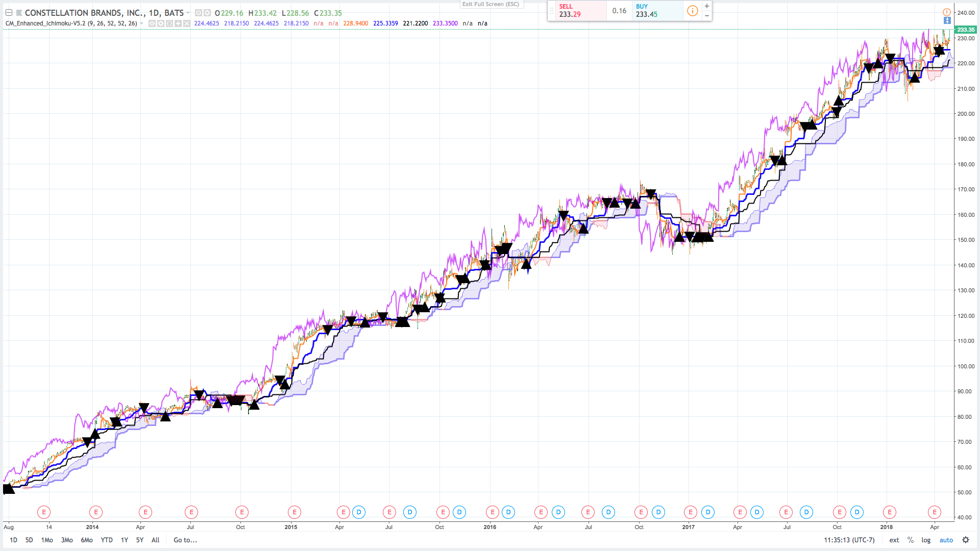Open the orange info icon in trade panel
This screenshot has height=551, width=980.
(x=692, y=11)
